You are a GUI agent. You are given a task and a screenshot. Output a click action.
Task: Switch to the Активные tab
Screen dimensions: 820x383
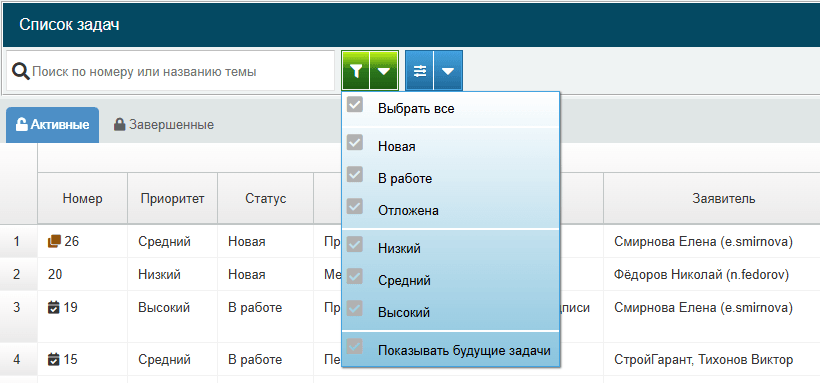coord(52,125)
